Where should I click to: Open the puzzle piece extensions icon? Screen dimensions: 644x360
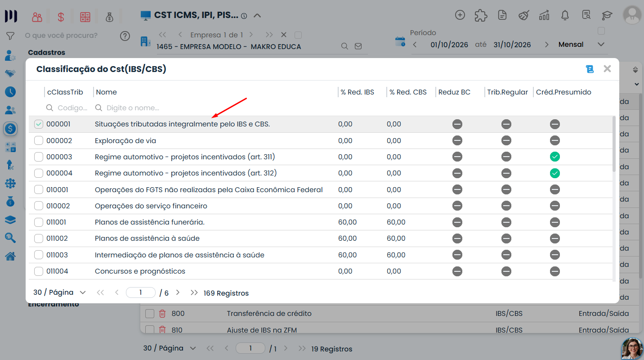(x=481, y=15)
